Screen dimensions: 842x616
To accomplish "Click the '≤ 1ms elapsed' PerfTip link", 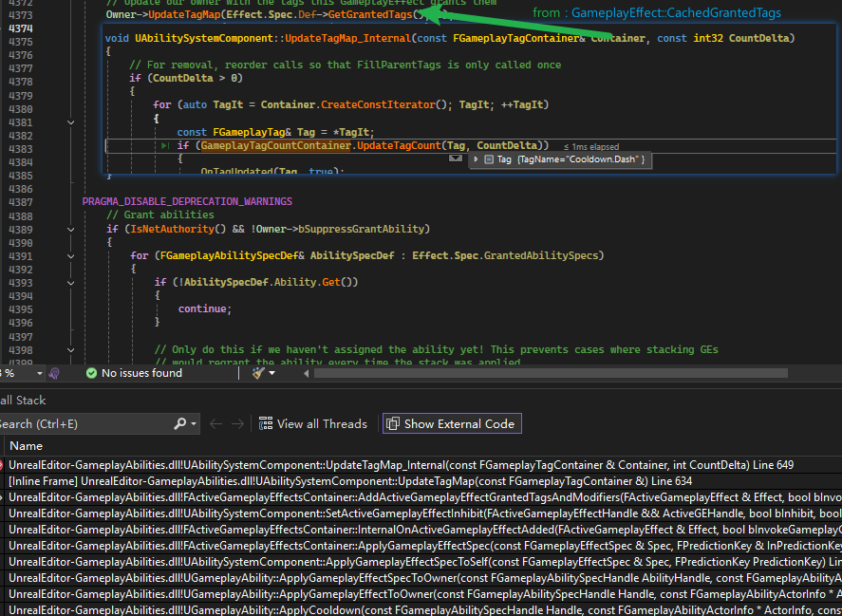I will [591, 146].
